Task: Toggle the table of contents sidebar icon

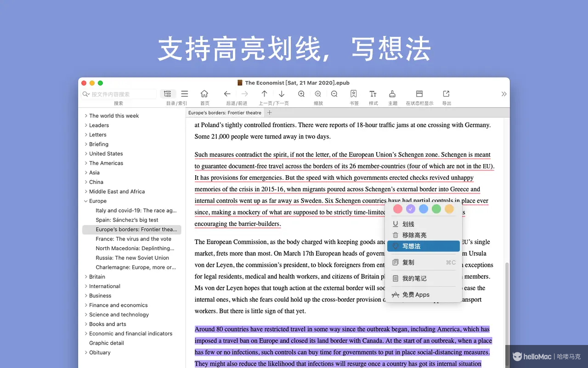Action: tap(168, 94)
